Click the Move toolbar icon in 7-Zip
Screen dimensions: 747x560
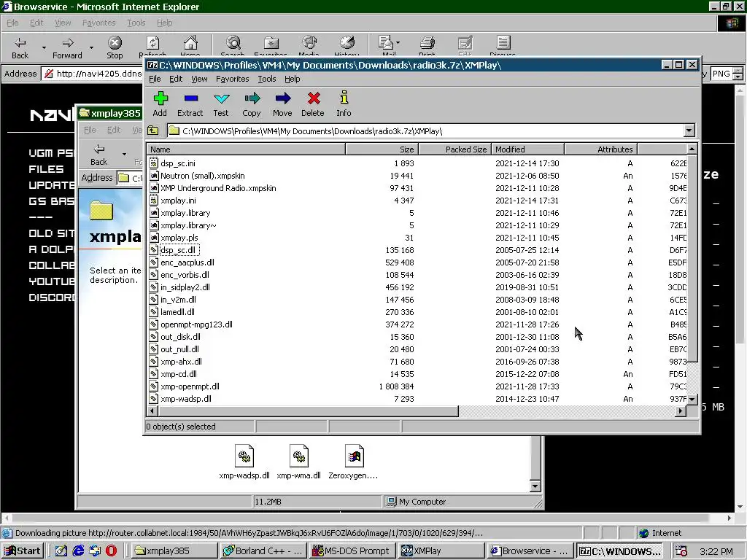(x=282, y=98)
